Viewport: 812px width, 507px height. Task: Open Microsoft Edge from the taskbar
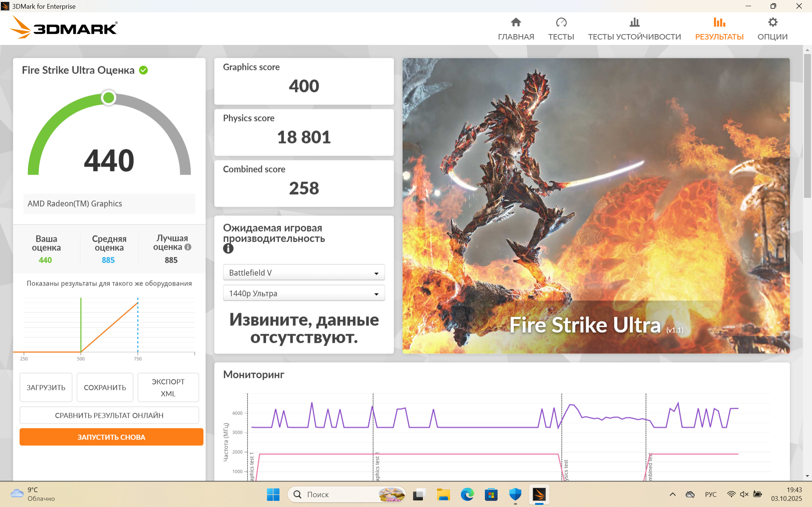coord(467,494)
